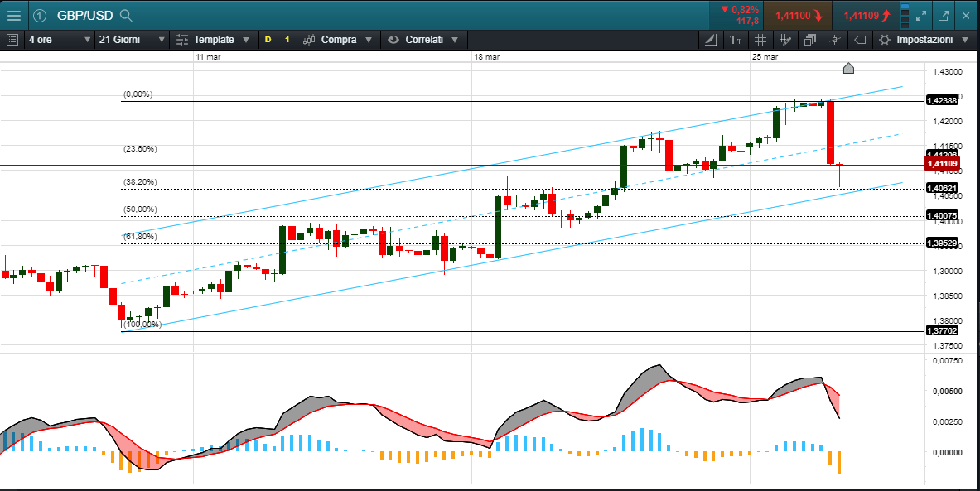Expand the 21 Giorni period dropdown

coord(132,40)
